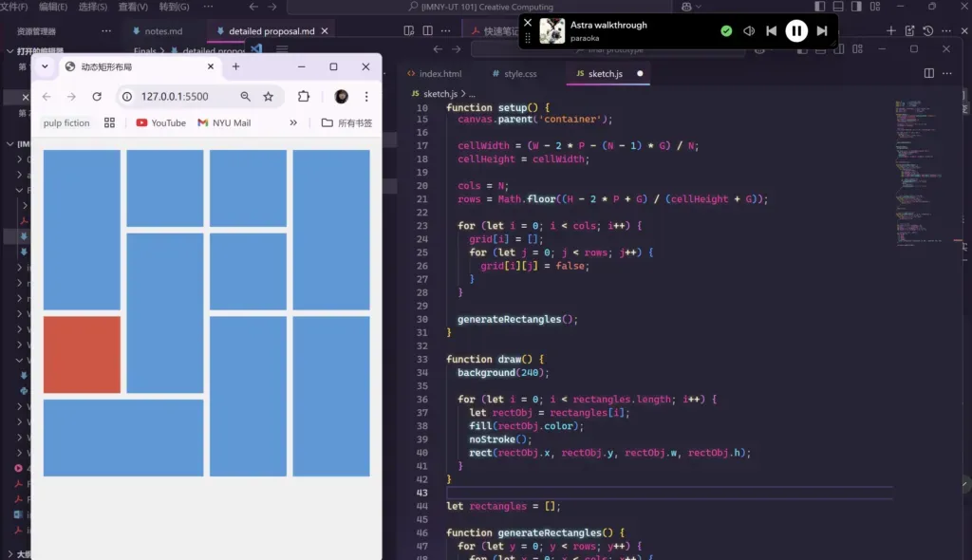Click the zoom magnifier in address bar
Image resolution: width=972 pixels, height=560 pixels.
(x=246, y=96)
